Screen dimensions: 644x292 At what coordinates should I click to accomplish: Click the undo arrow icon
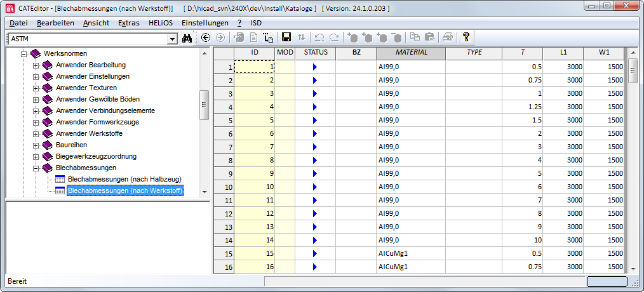click(x=319, y=38)
